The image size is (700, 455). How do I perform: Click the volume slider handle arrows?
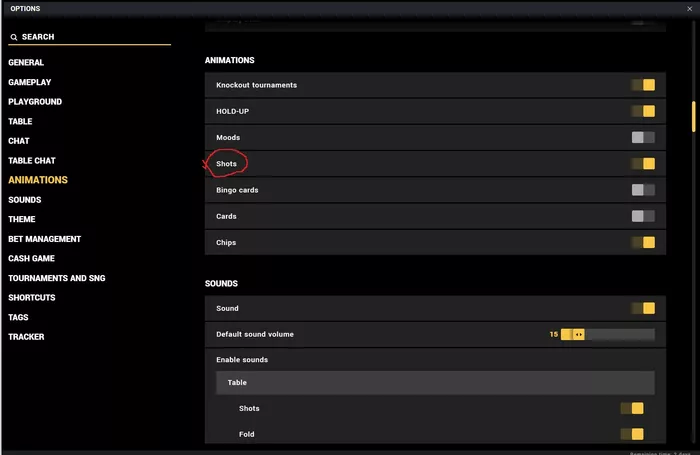point(579,334)
